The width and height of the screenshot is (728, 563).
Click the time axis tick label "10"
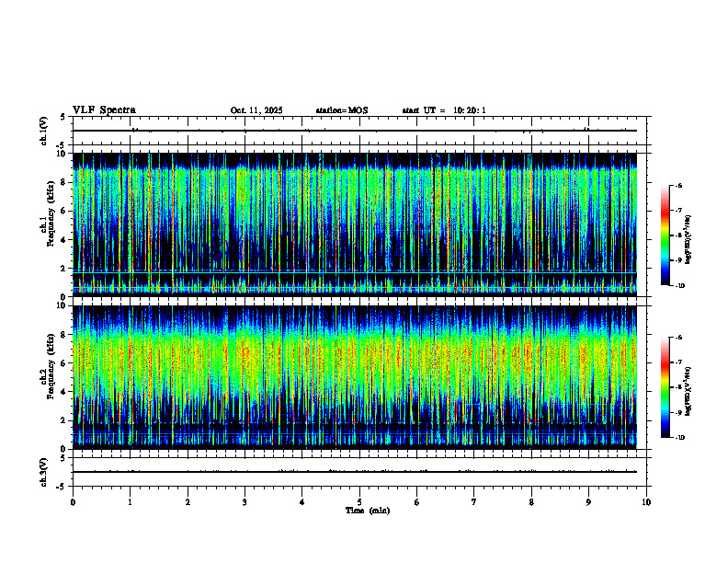[646, 502]
